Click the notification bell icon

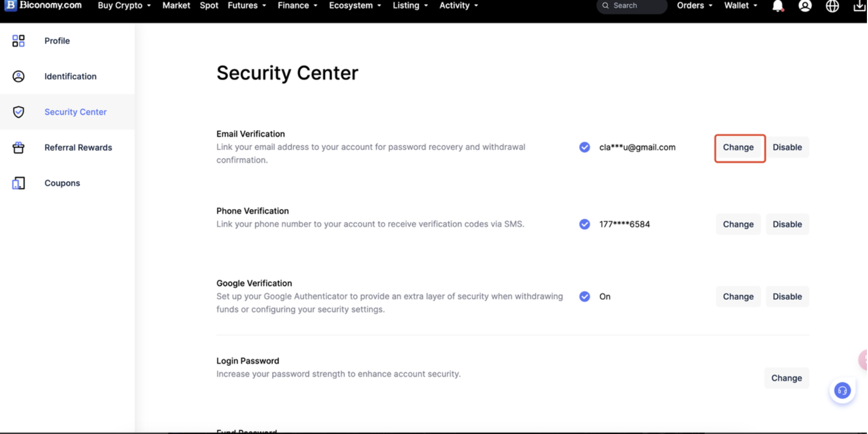(777, 6)
